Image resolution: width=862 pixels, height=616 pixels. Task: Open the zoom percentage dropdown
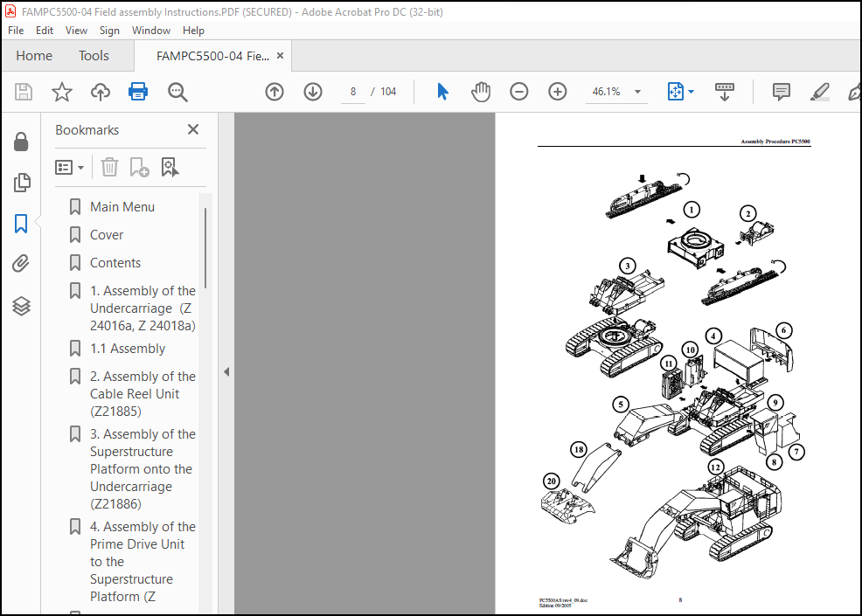click(x=637, y=91)
